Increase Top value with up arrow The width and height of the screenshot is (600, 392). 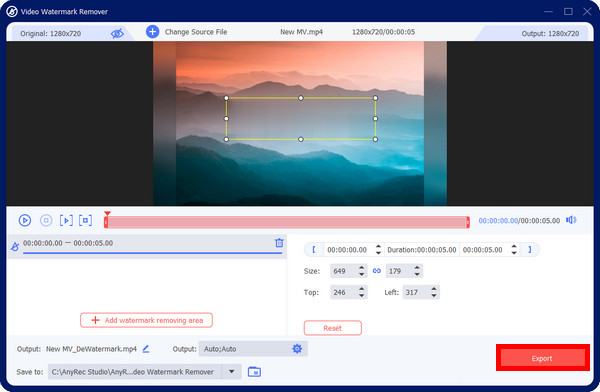tap(362, 289)
